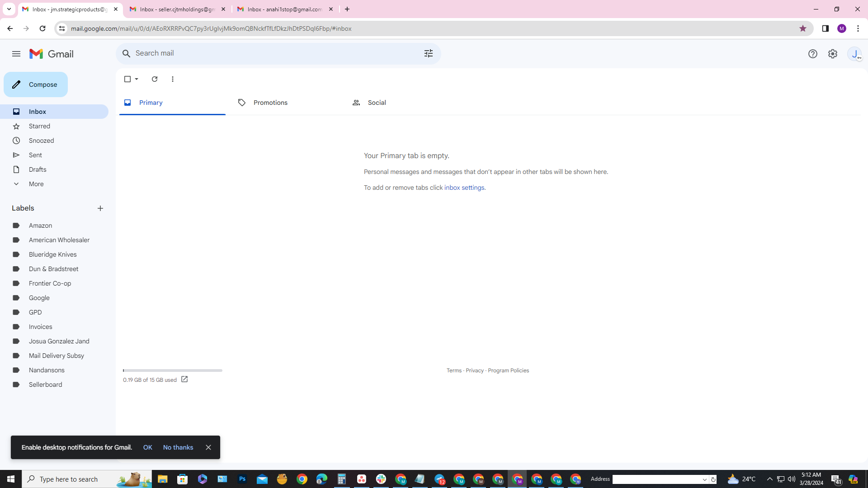Open the Dun & Bradstreet label
Viewport: 868px width, 488px height.
pos(54,269)
